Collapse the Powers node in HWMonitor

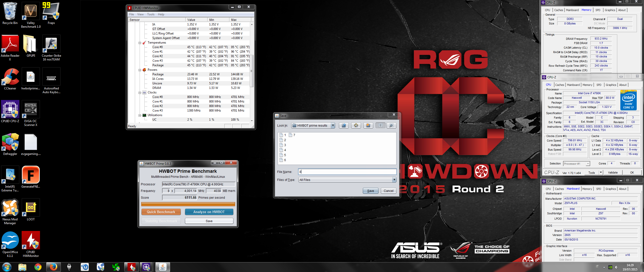[140, 70]
